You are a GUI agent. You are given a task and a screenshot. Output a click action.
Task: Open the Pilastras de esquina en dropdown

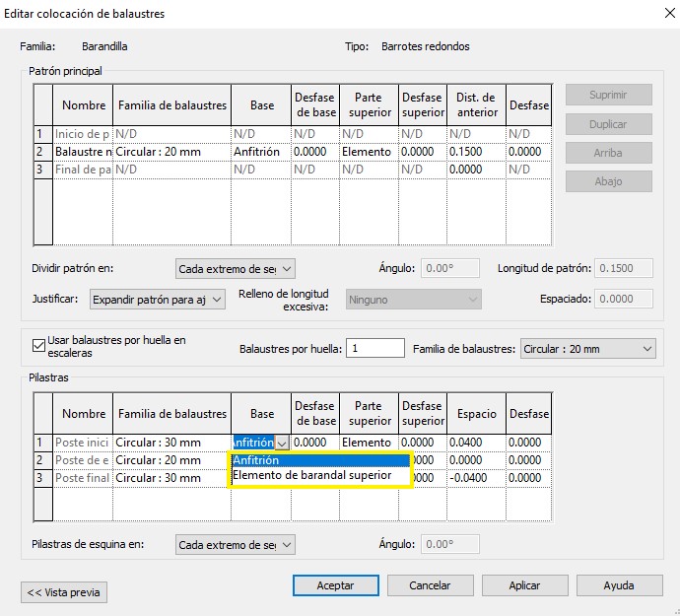235,545
